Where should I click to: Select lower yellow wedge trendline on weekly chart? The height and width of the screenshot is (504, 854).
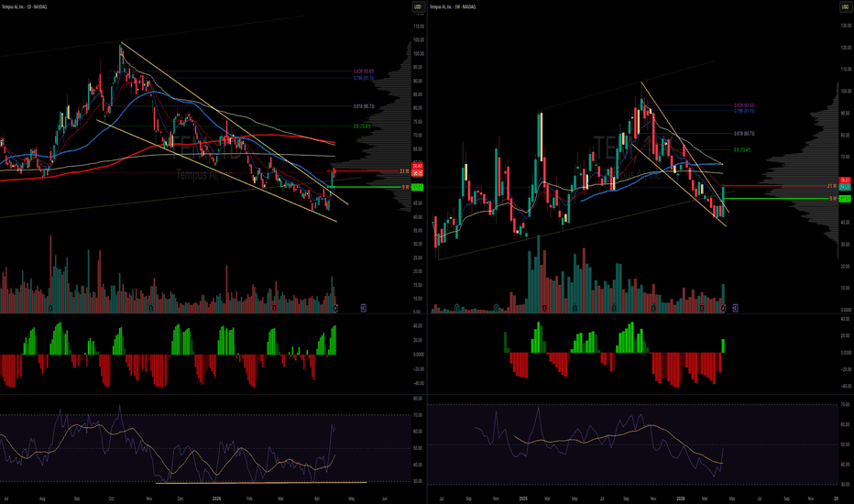[x=680, y=185]
